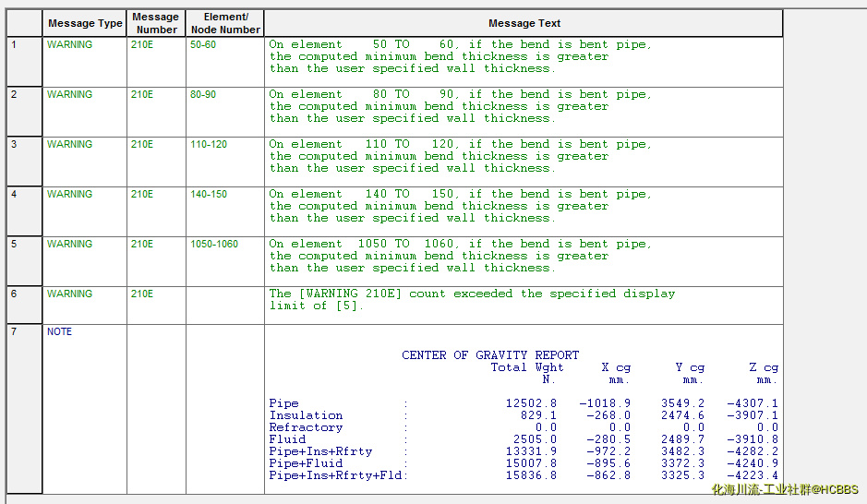Click the blank top-left corner cell of the grid

coord(24,24)
